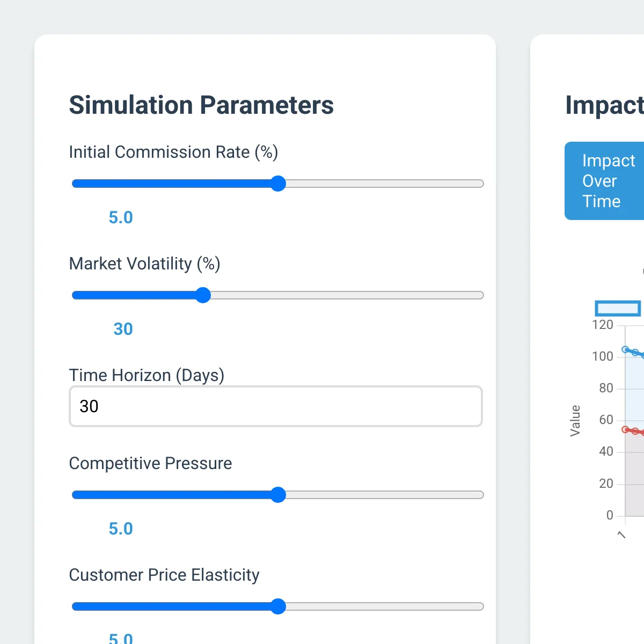
Task: Click a blue data point on the chart
Action: [625, 349]
